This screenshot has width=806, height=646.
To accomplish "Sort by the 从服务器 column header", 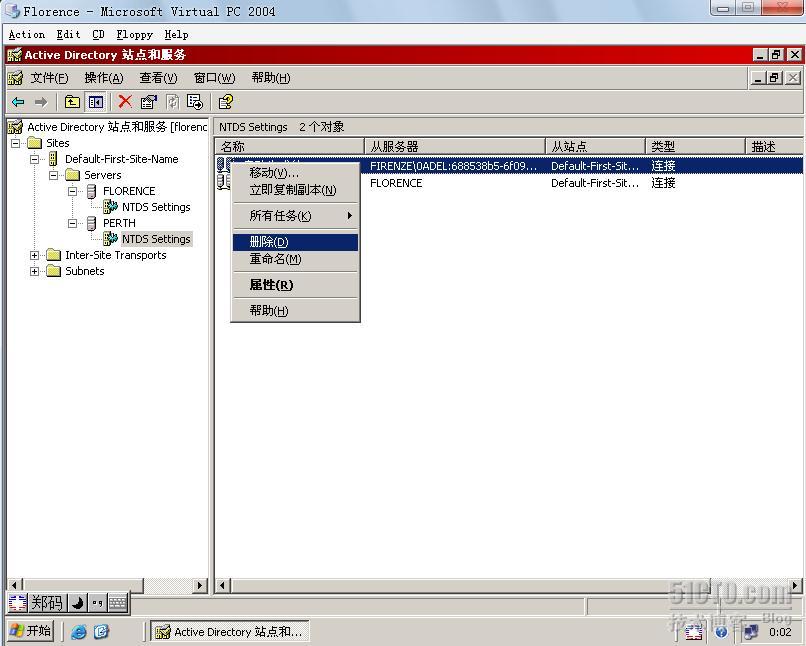I will pos(455,146).
